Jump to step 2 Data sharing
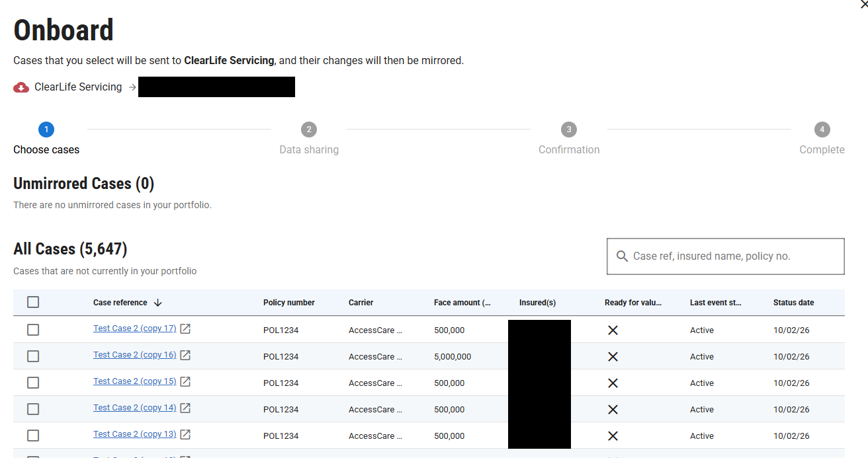Image resolution: width=868 pixels, height=458 pixels. coord(309,130)
